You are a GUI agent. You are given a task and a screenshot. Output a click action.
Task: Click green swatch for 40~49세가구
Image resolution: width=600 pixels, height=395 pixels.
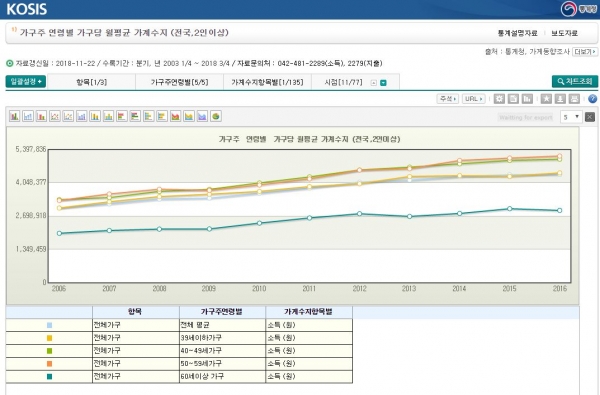(x=49, y=351)
